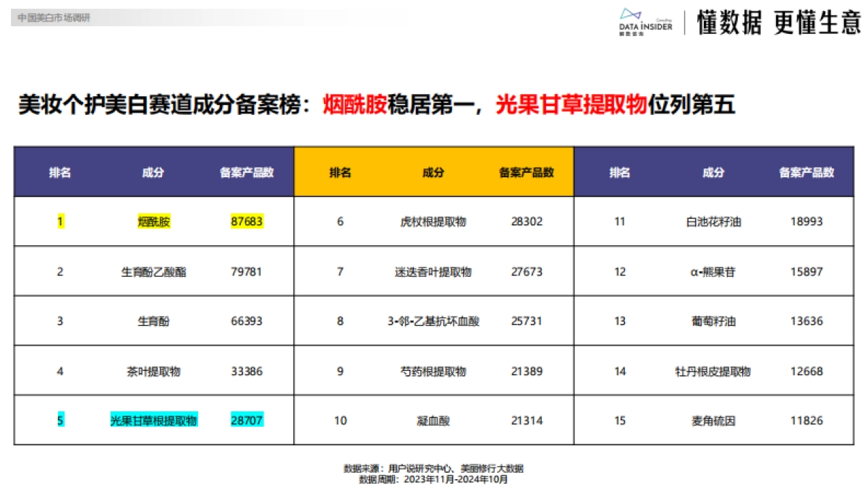This screenshot has height=488, width=868.
Task: Click the rightmost 备案产品数 column header
Action: [807, 172]
